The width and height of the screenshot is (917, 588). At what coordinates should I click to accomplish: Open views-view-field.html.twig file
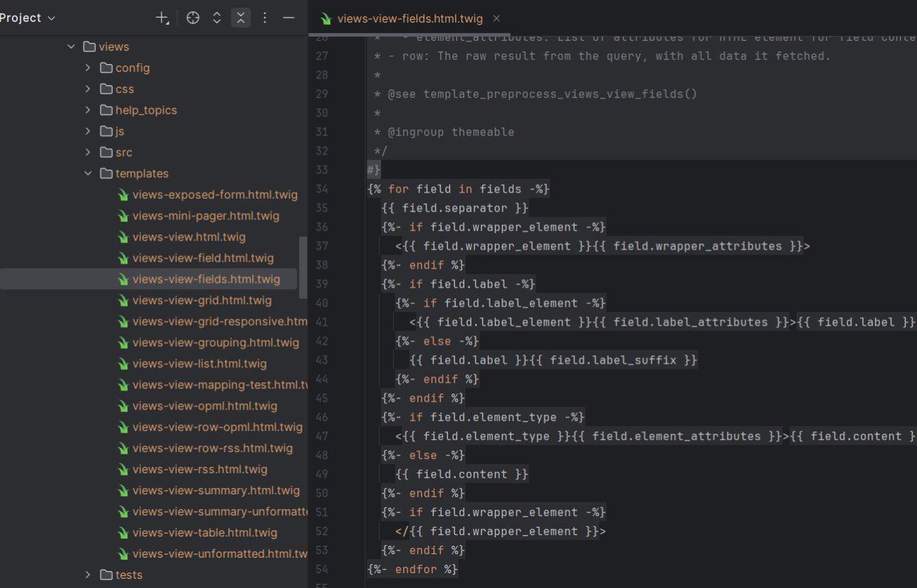click(x=203, y=258)
